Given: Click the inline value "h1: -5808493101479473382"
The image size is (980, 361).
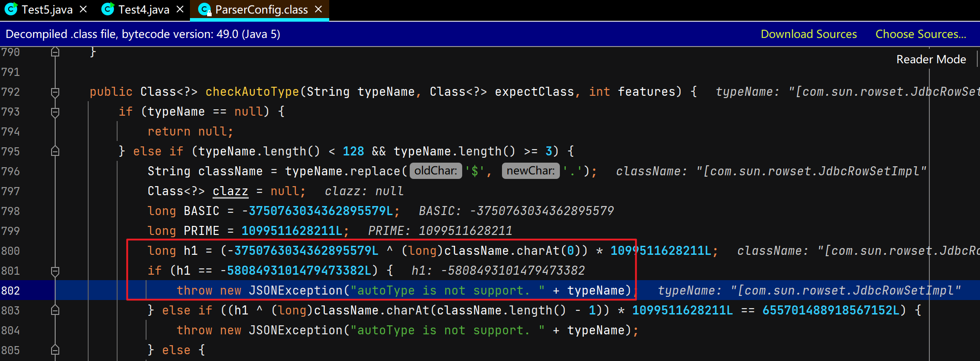Looking at the screenshot, I should (x=498, y=271).
